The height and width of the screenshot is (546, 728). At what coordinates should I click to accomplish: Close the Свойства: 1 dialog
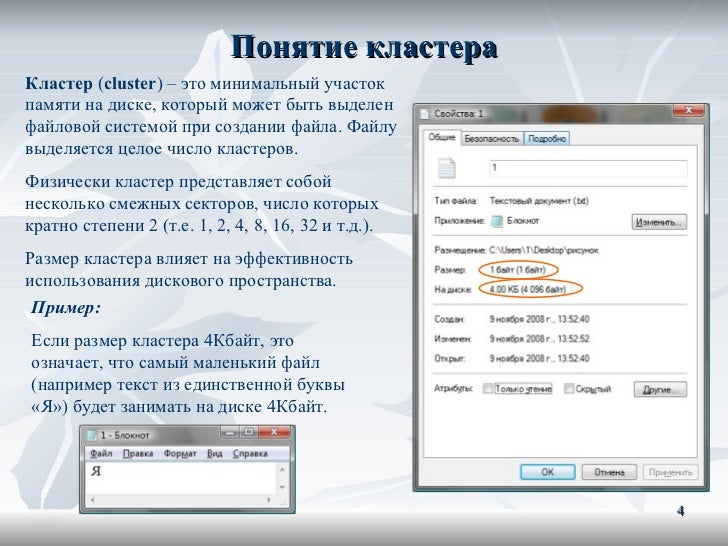tap(689, 110)
